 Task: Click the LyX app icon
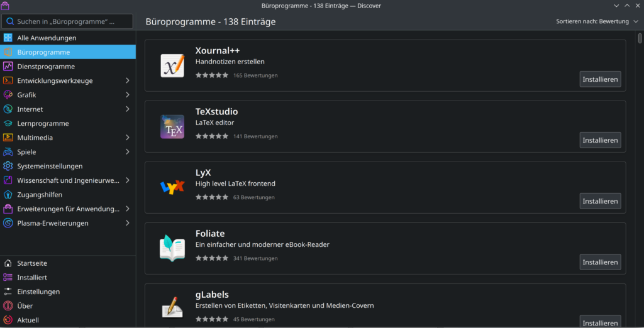click(x=172, y=187)
